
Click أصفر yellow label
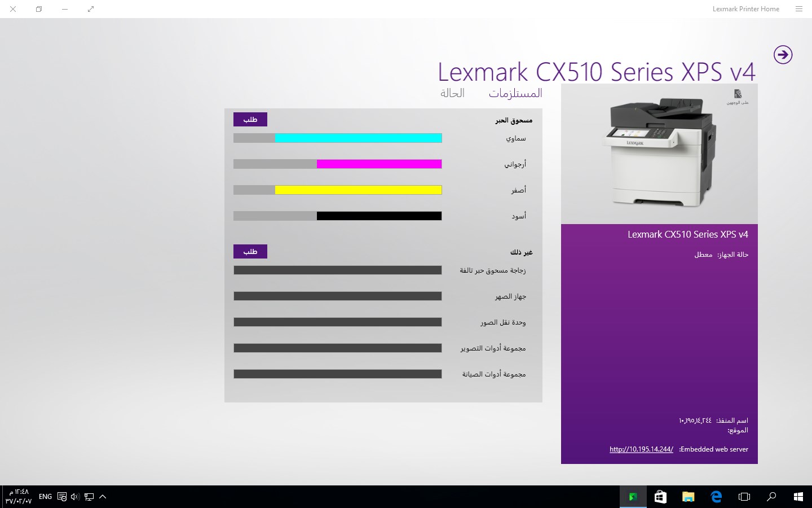click(x=519, y=190)
